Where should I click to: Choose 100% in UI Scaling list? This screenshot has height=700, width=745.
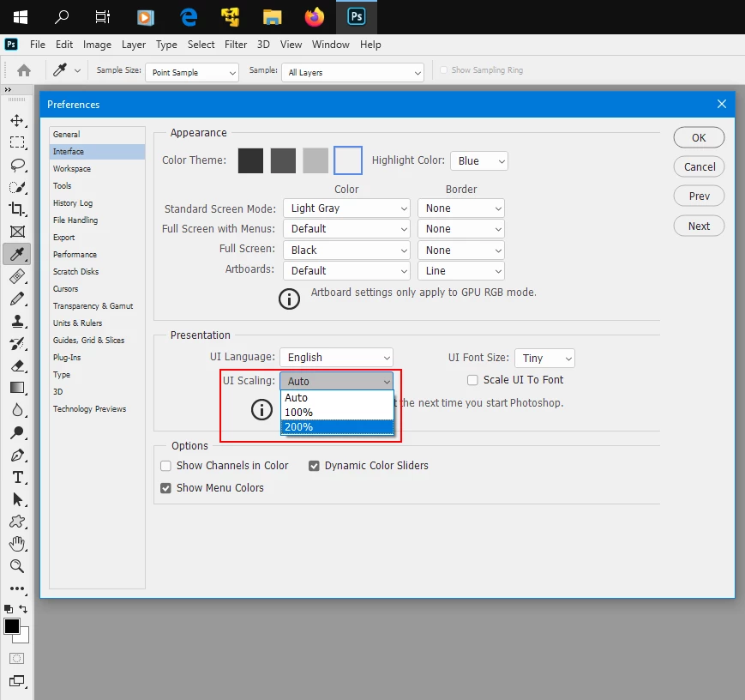(x=337, y=413)
